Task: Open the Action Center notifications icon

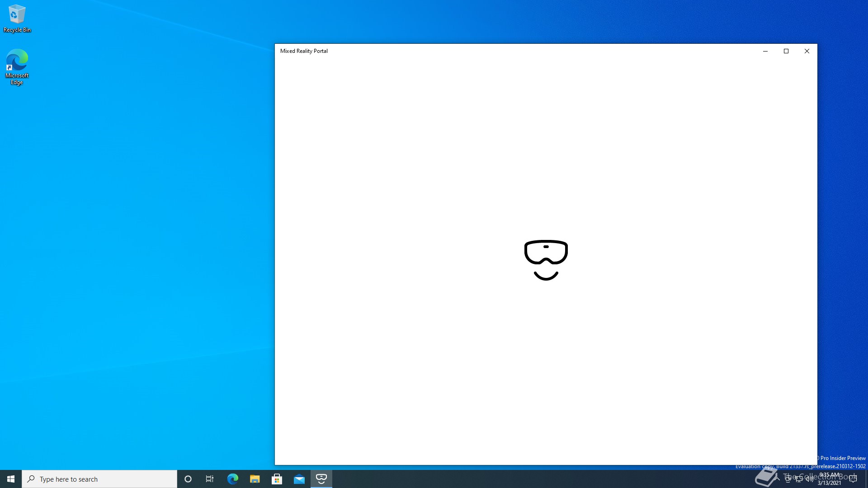Action: [x=853, y=479]
